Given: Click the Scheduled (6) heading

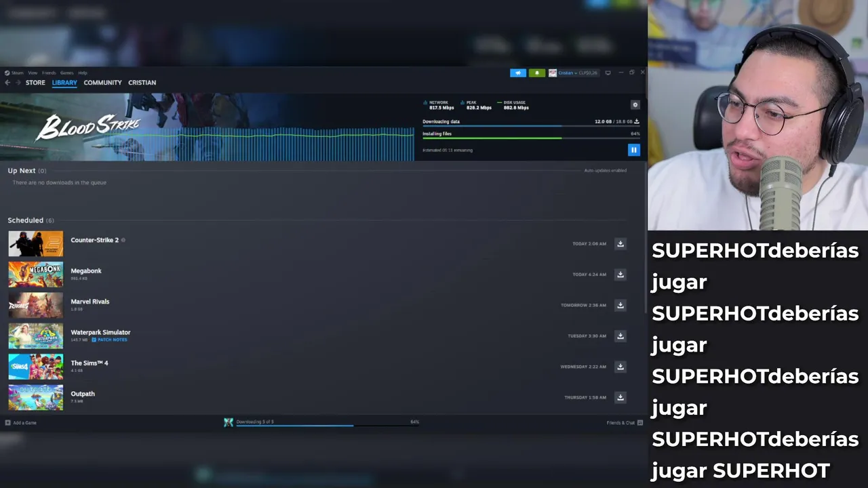Looking at the screenshot, I should coord(31,220).
